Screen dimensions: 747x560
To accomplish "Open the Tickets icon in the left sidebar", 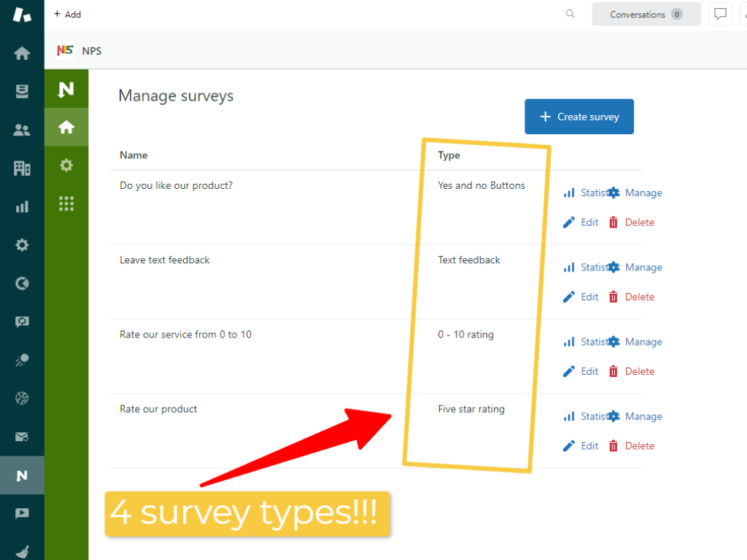I will (x=22, y=89).
